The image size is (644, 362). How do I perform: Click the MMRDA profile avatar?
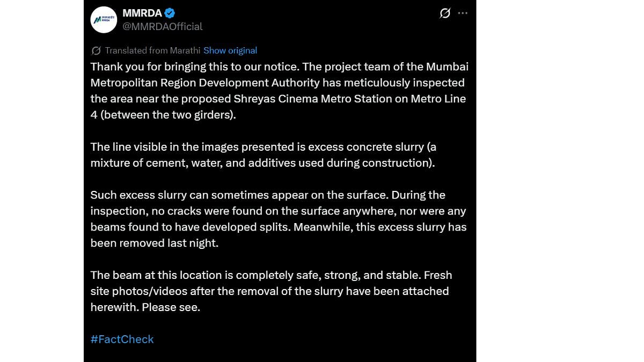point(104,20)
